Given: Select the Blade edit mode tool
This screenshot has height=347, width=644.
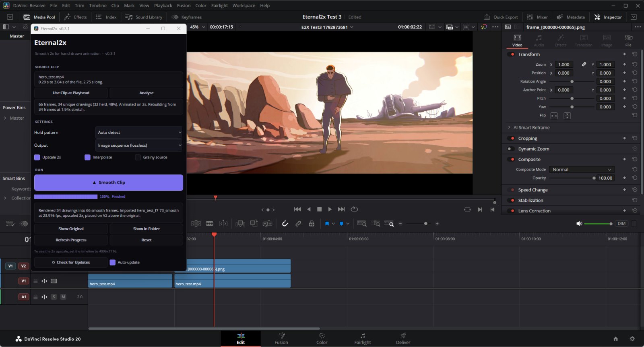Looking at the screenshot, I should 210,224.
